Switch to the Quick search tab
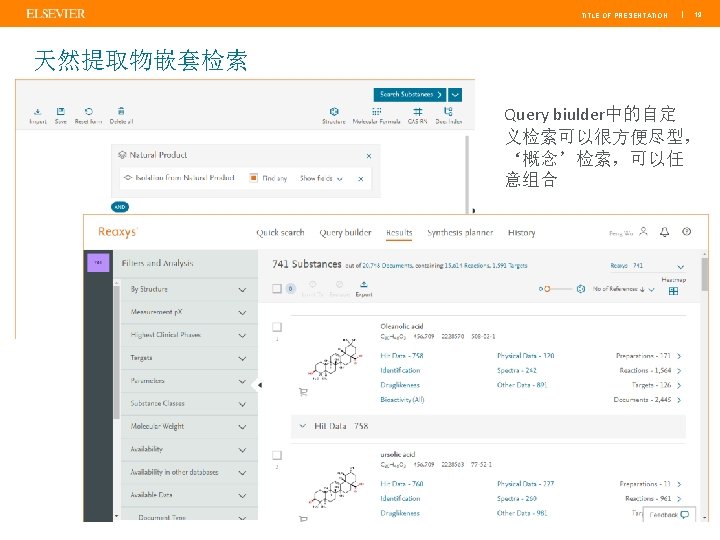This screenshot has height=540, width=720. pos(280,233)
